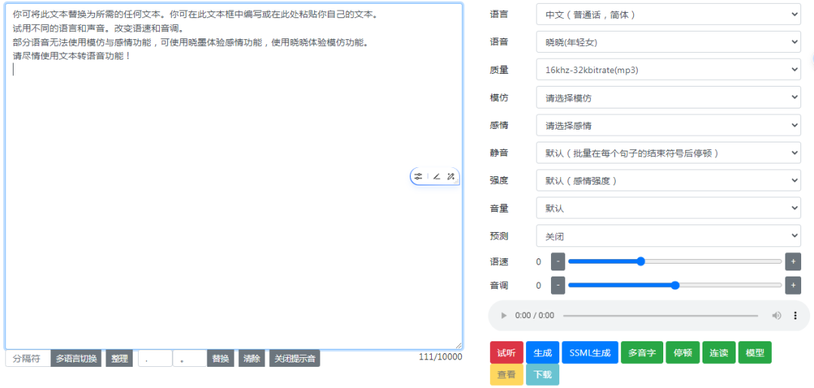
Task: Click the replace-source input with a period
Action: pos(155,358)
